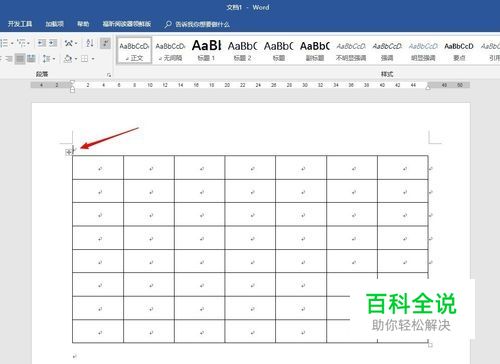Click the table move handle
Screen dimensions: 500x364
click(x=69, y=152)
